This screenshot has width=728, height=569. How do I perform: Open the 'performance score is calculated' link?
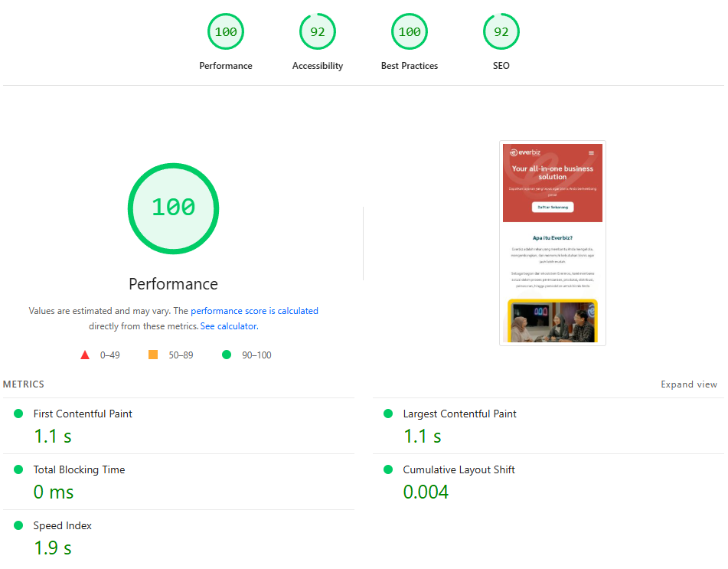pyautogui.click(x=254, y=311)
